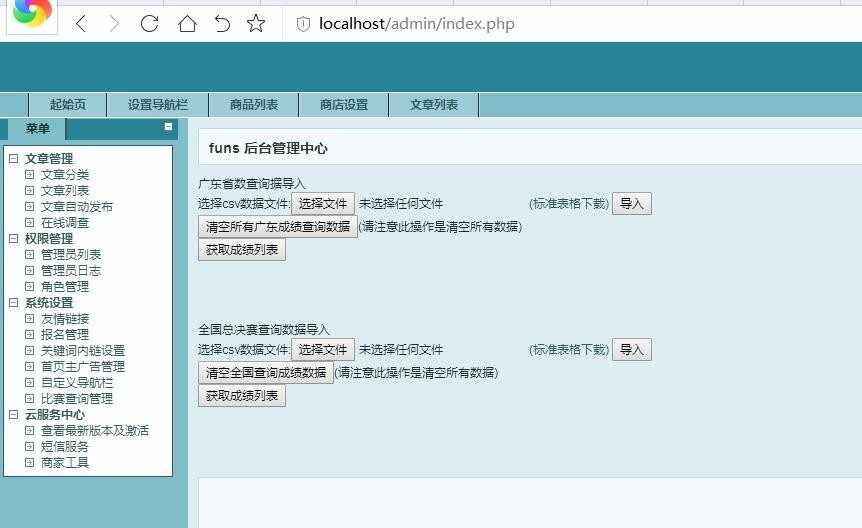Image resolution: width=862 pixels, height=528 pixels.
Task: Click 获取成绩列表 under 全国 section
Action: pyautogui.click(x=242, y=396)
